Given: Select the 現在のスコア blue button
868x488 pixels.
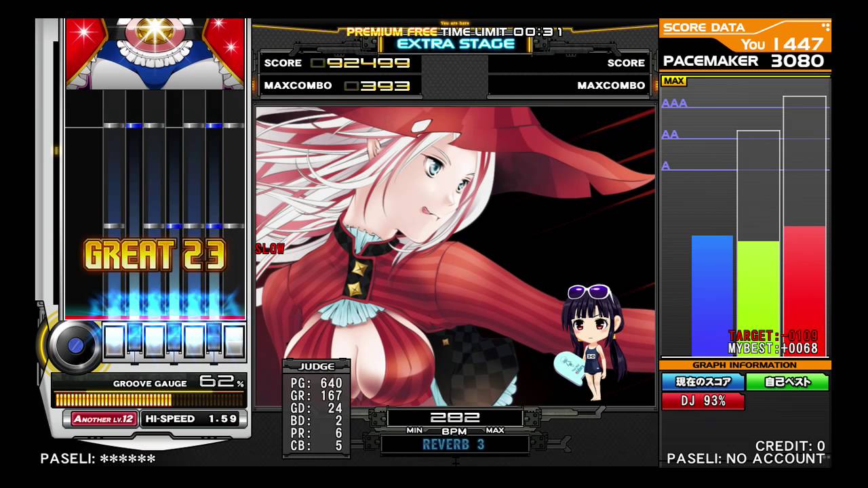Looking at the screenshot, I should 703,382.
